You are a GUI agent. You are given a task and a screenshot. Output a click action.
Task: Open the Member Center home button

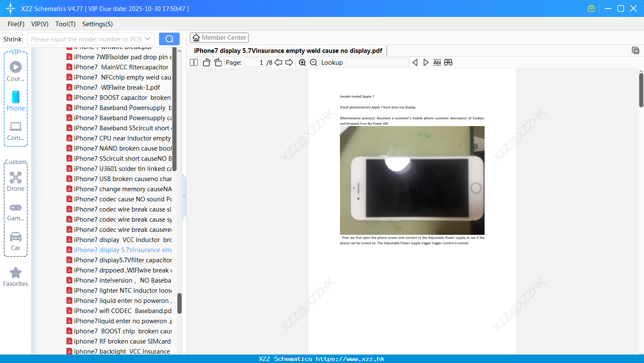click(x=219, y=38)
